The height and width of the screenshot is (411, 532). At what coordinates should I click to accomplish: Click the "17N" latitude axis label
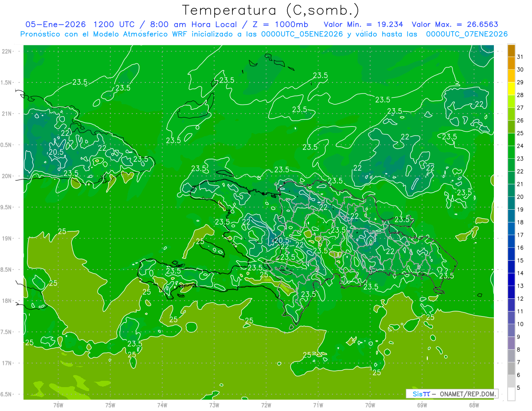(x=7, y=363)
